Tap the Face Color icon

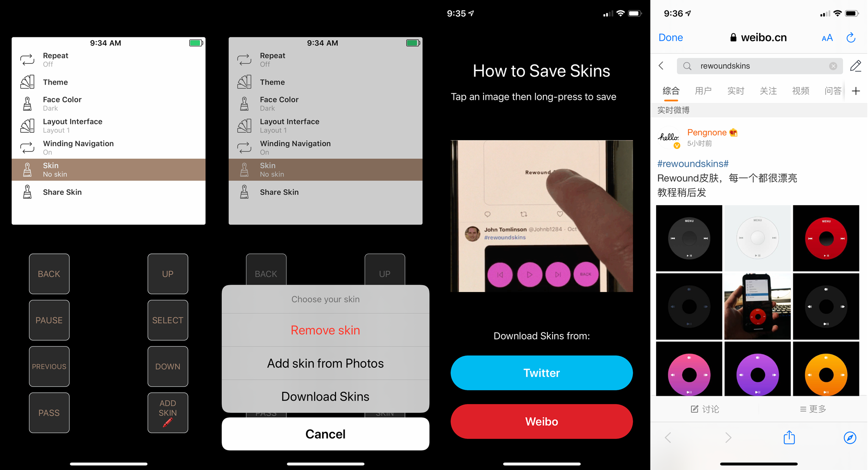coord(27,103)
